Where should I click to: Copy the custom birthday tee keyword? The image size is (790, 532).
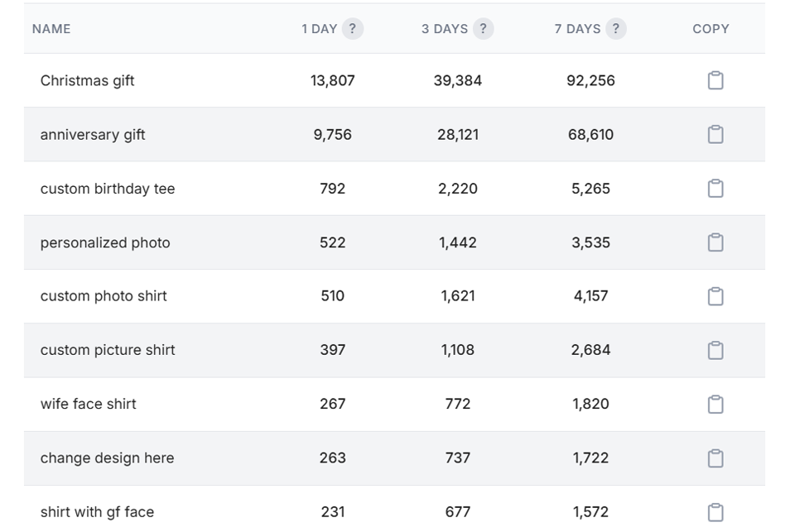(x=715, y=189)
